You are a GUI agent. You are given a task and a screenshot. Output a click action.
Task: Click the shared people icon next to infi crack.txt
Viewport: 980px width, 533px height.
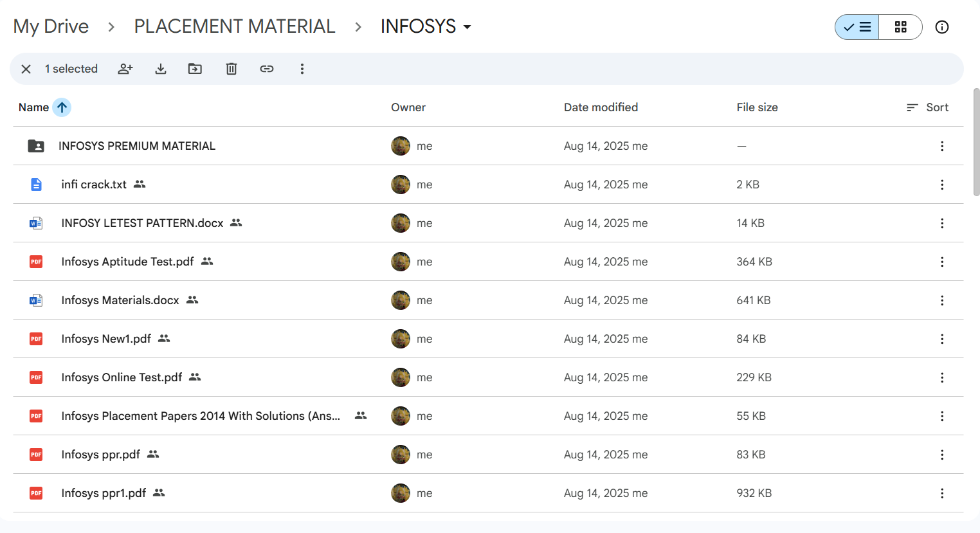point(140,185)
